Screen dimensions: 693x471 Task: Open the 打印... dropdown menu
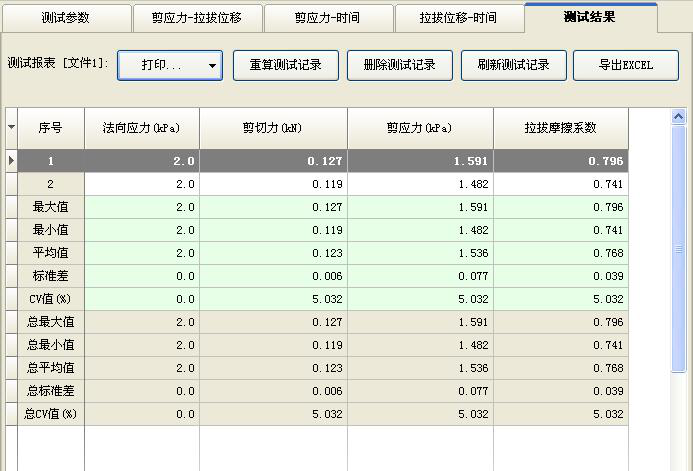(170, 65)
